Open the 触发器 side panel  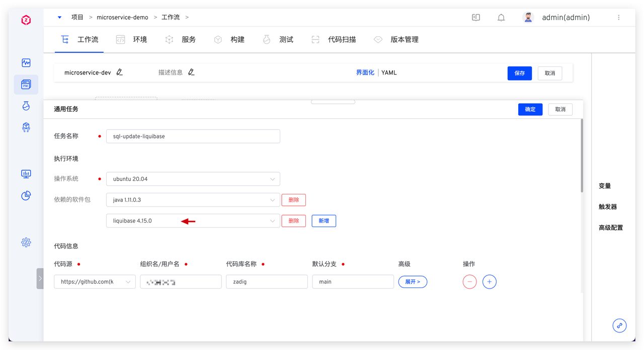click(608, 206)
